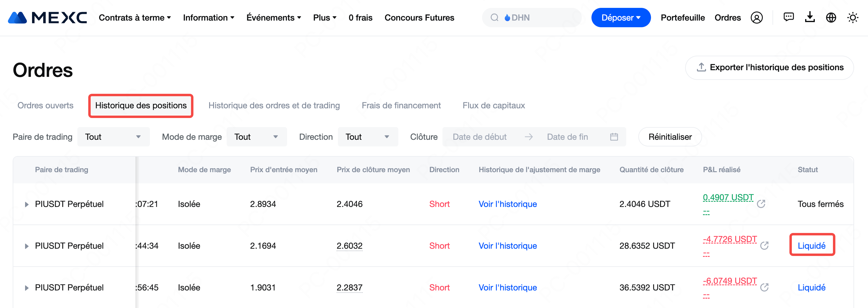Expand the first PIUSDT Perpétuel row
868x308 pixels.
click(x=27, y=204)
